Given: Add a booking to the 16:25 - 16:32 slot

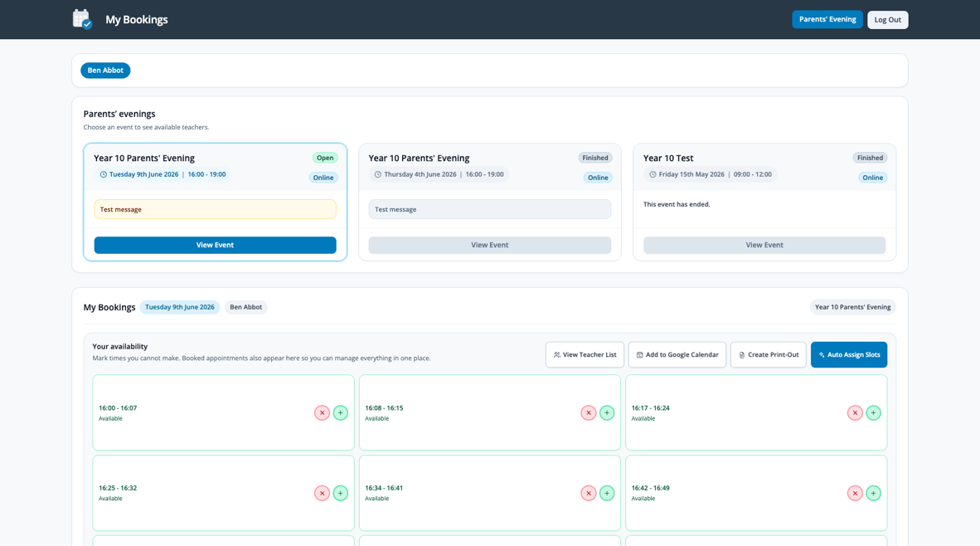Looking at the screenshot, I should point(341,493).
